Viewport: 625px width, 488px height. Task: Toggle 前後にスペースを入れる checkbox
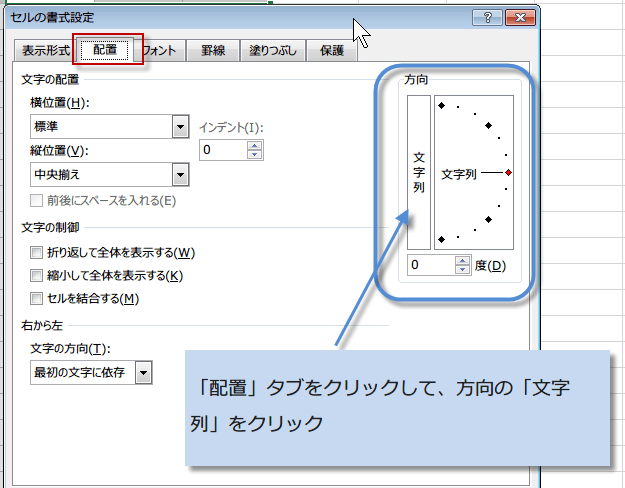click(x=36, y=201)
